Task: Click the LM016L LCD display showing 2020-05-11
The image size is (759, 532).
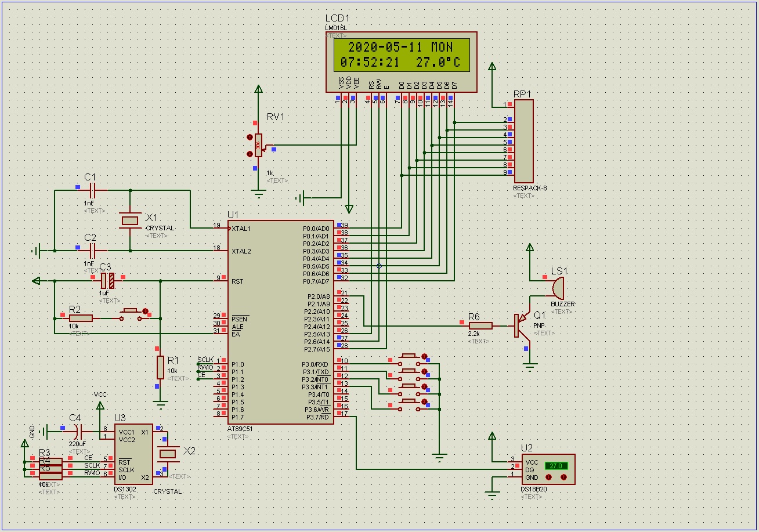Action: pyautogui.click(x=402, y=55)
